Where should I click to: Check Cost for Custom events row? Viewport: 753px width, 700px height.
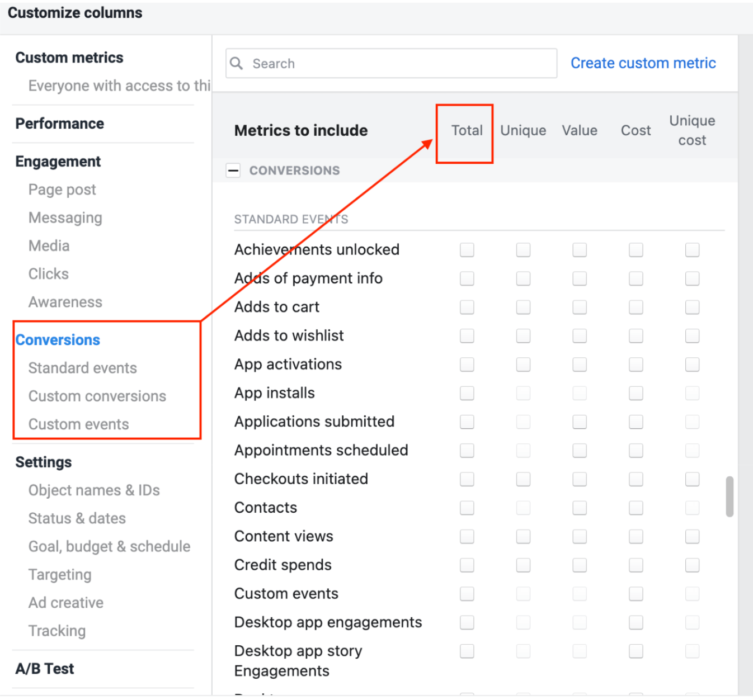(x=636, y=594)
